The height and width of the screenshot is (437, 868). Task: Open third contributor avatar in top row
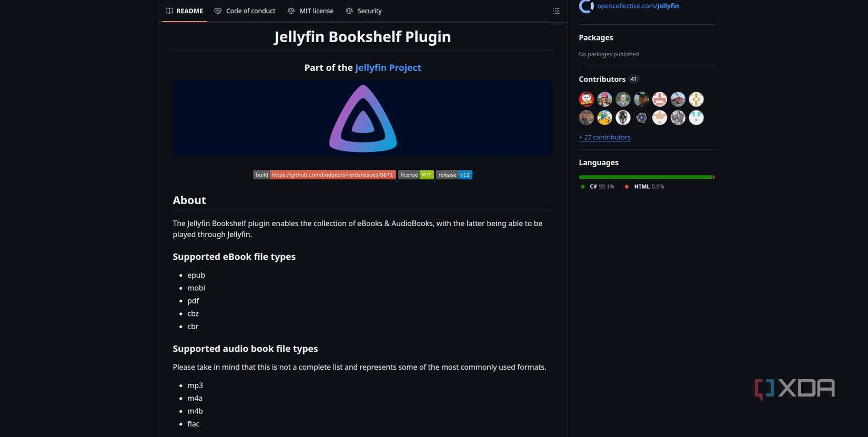click(x=623, y=99)
